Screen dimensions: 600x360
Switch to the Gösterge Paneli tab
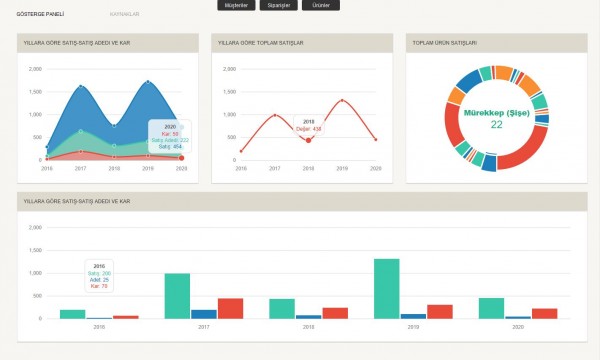coord(40,14)
